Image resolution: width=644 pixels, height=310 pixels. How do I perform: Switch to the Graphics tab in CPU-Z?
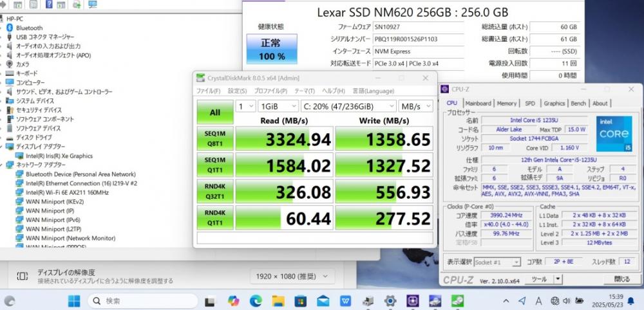[x=554, y=104]
